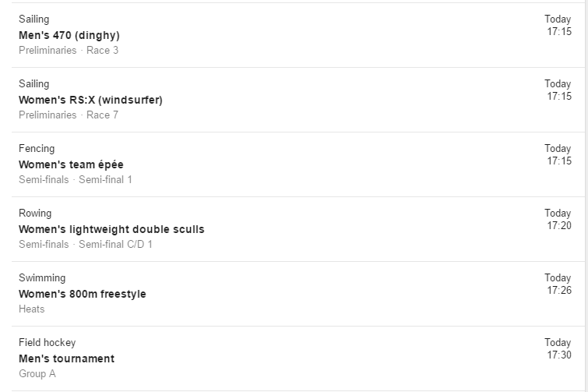Select the Women's 800m freestyle event
The image size is (588, 392).
[298, 294]
